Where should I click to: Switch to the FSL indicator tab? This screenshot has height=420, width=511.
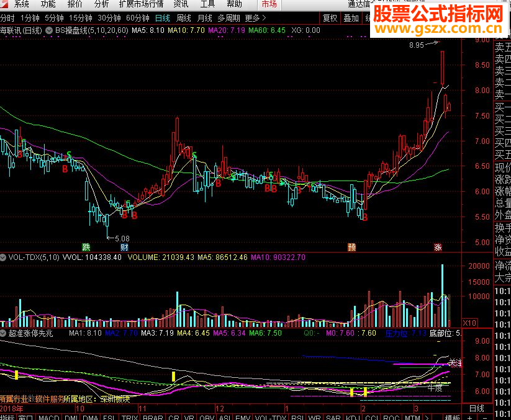[x=109, y=418]
